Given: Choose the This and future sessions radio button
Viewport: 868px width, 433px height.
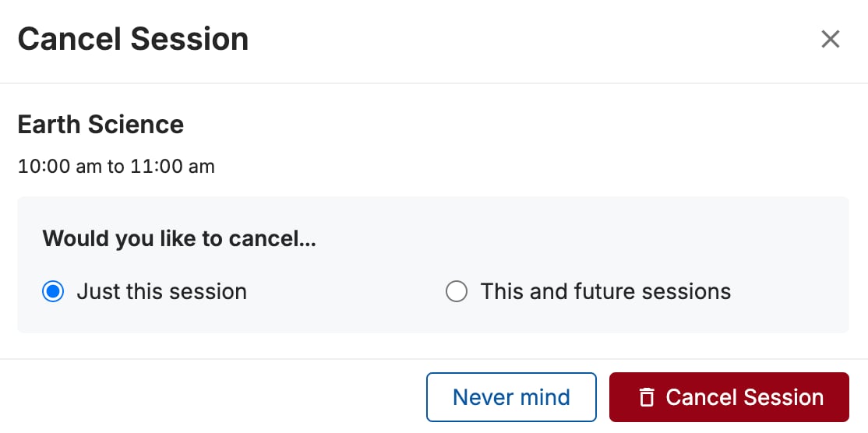Looking at the screenshot, I should point(457,291).
